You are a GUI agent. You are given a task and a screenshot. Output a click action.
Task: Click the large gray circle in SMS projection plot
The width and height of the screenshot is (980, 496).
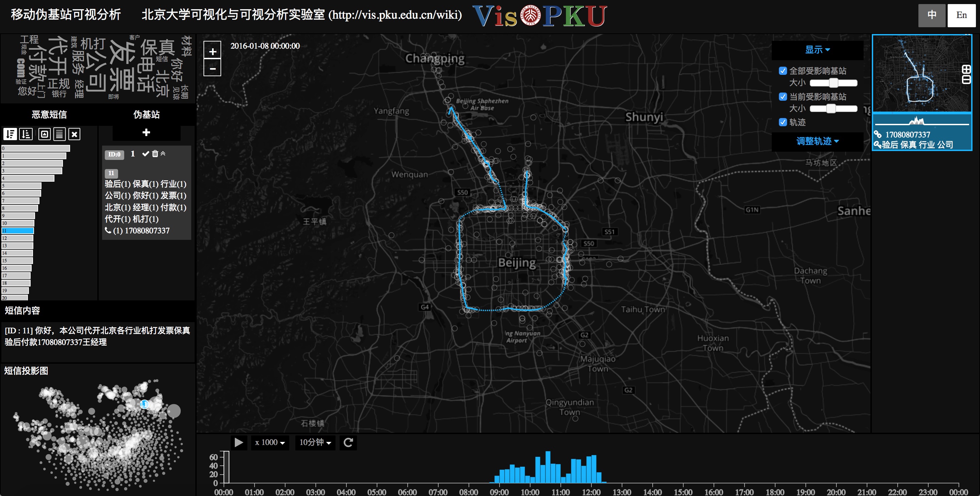[x=174, y=411]
